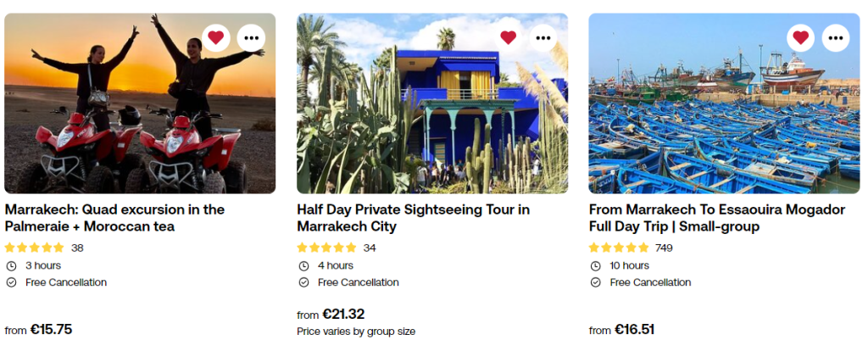
Task: Click the star rating with 749 reviews
Action: coord(619,248)
